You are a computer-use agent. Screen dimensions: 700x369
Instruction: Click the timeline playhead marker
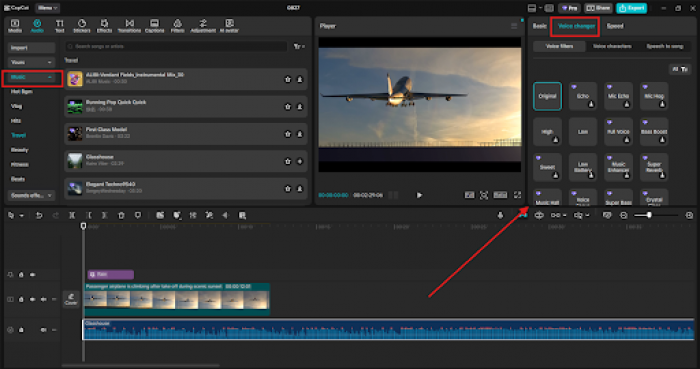point(83,226)
